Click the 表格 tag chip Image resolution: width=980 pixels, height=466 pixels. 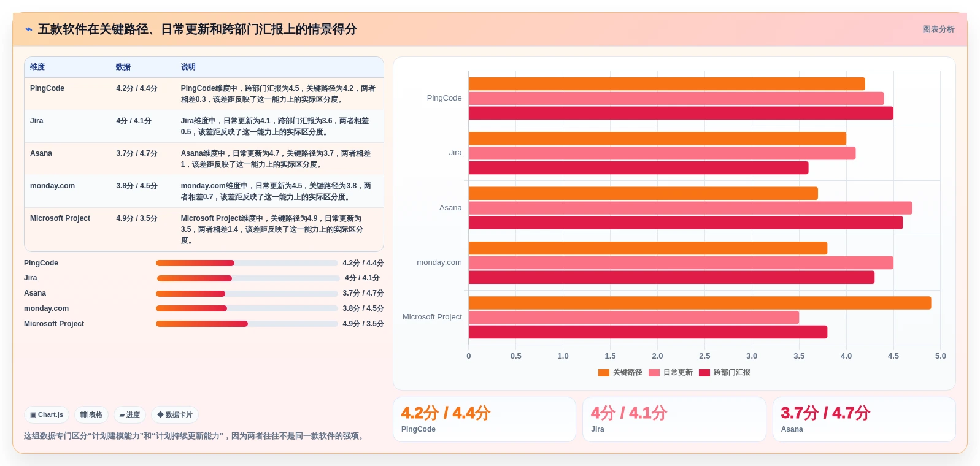[91, 415]
